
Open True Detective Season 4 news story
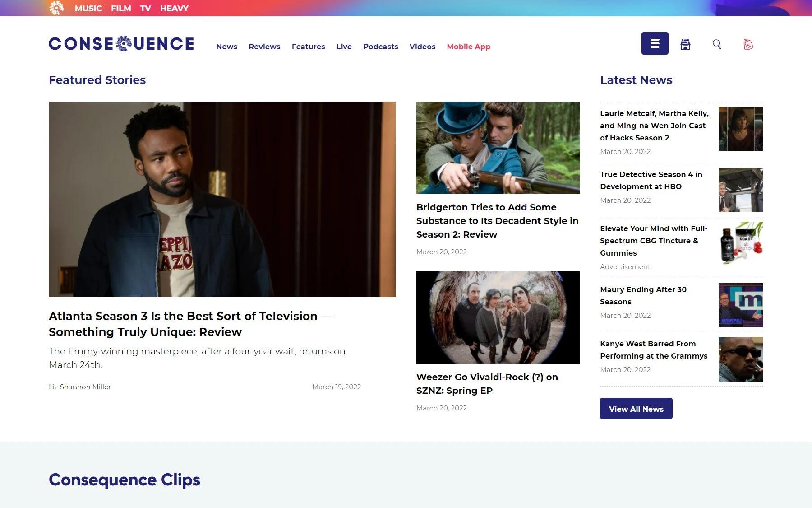coord(651,180)
